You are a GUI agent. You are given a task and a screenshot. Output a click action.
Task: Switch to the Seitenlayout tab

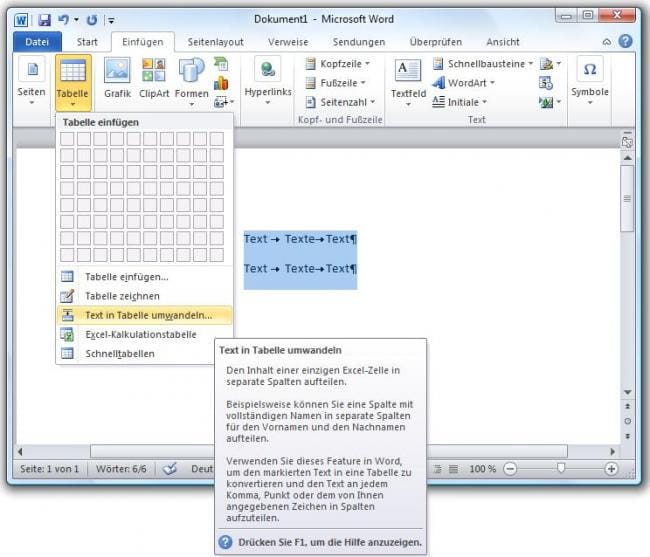tap(215, 42)
